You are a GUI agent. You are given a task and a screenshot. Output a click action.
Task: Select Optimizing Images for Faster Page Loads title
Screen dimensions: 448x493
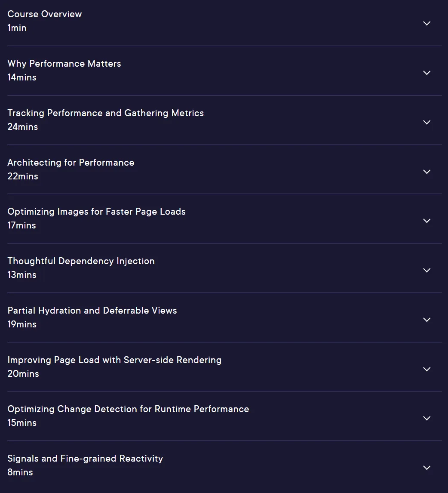[96, 212]
